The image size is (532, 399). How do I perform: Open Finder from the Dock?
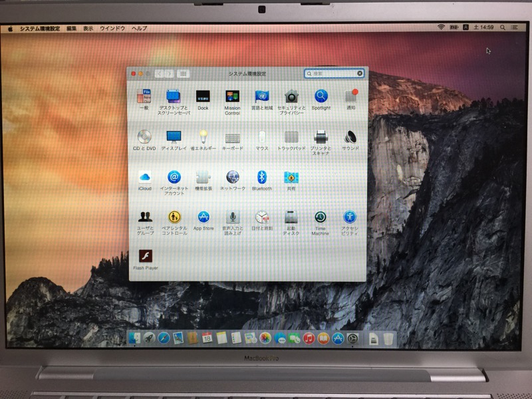[135, 338]
